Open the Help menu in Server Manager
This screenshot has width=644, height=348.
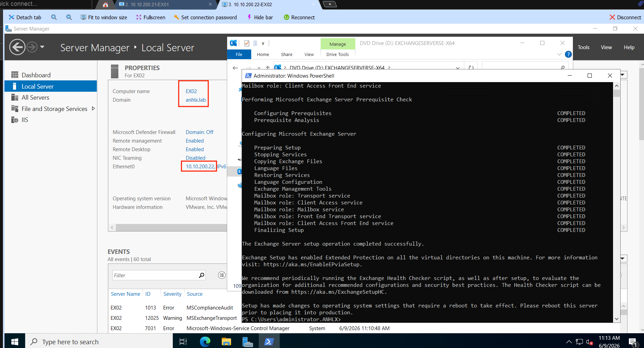coord(629,47)
